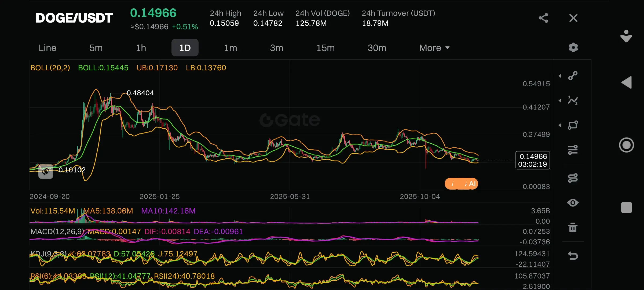Open the orange AI analysis button
Image resolution: width=644 pixels, height=290 pixels.
[461, 184]
